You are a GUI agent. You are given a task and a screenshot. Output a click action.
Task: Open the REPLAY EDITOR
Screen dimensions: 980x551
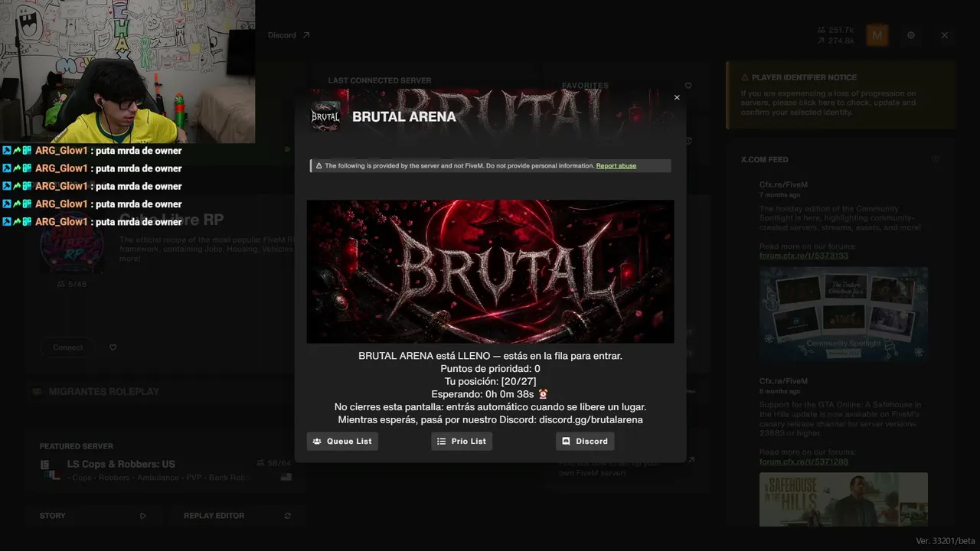click(x=237, y=516)
